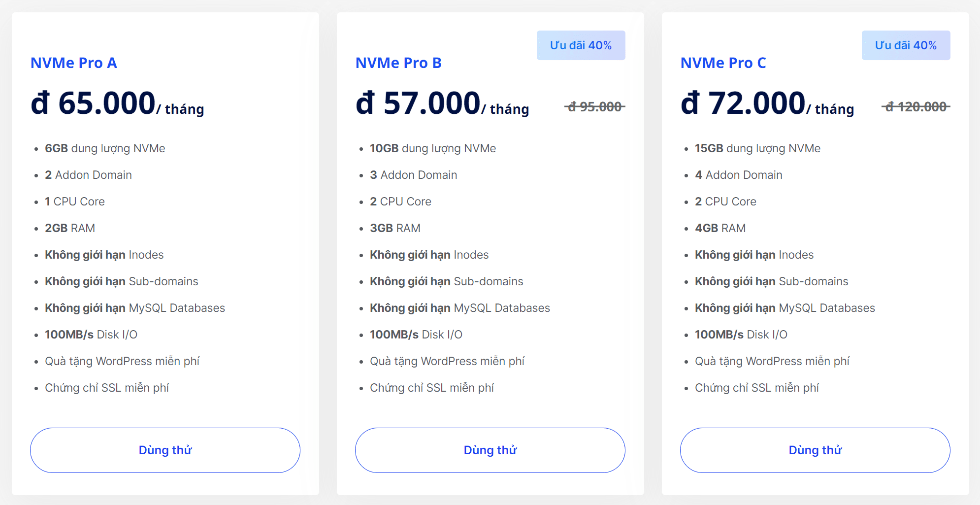Click 4 Addon Domain in Pro C
The width and height of the screenshot is (980, 505).
(x=738, y=175)
